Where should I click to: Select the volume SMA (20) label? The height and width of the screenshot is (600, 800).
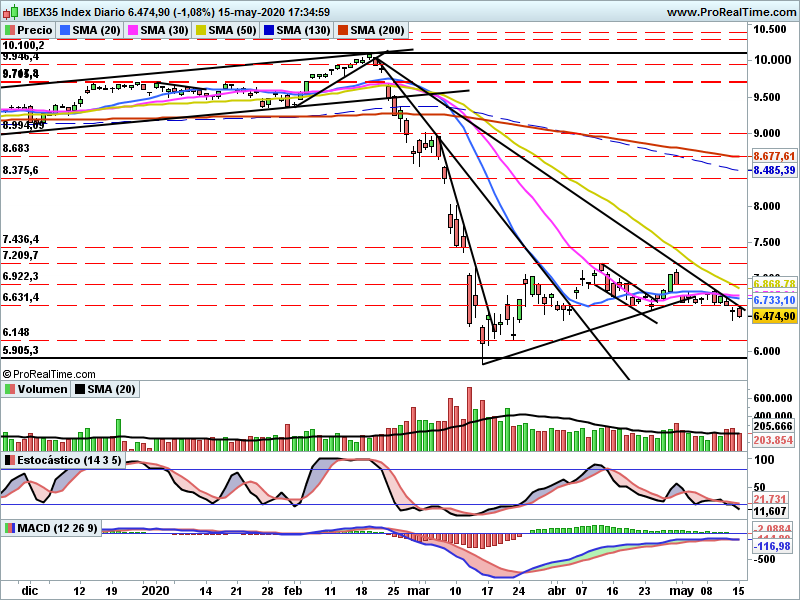coord(111,389)
